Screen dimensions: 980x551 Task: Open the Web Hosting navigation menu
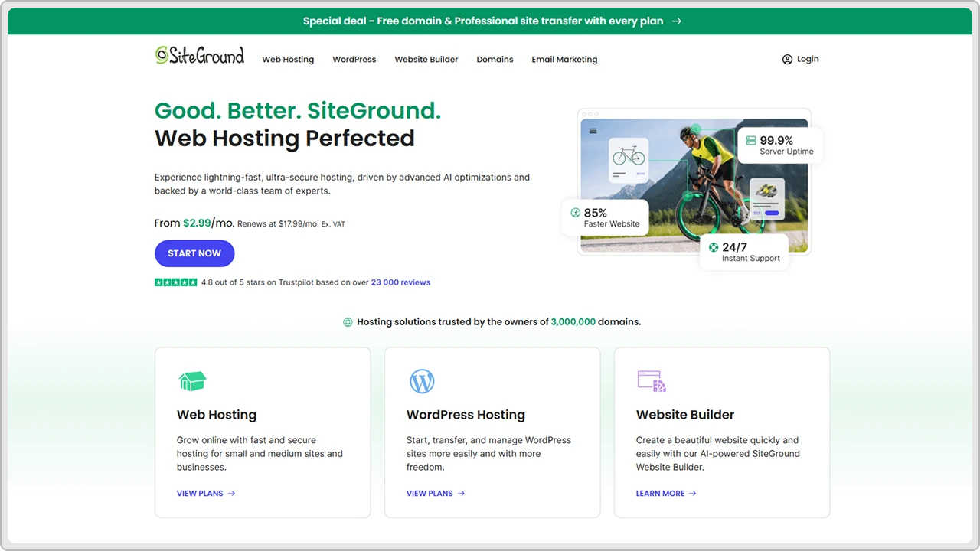(x=288, y=60)
